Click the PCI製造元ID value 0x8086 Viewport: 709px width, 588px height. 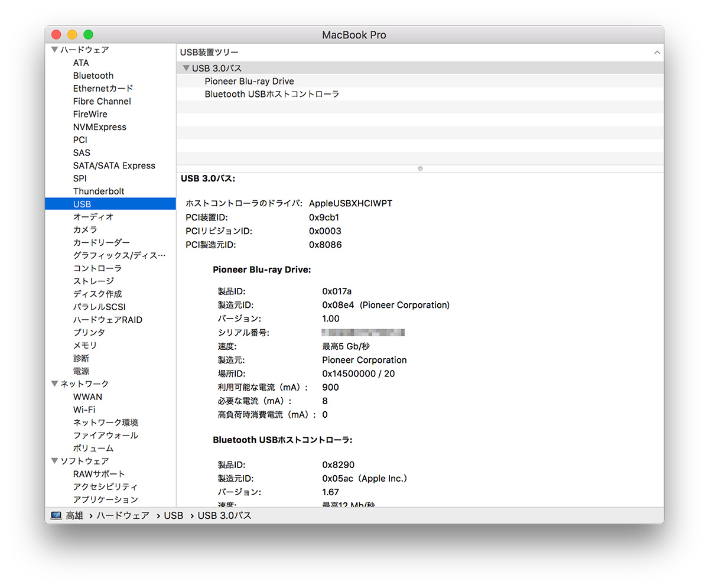pyautogui.click(x=325, y=245)
